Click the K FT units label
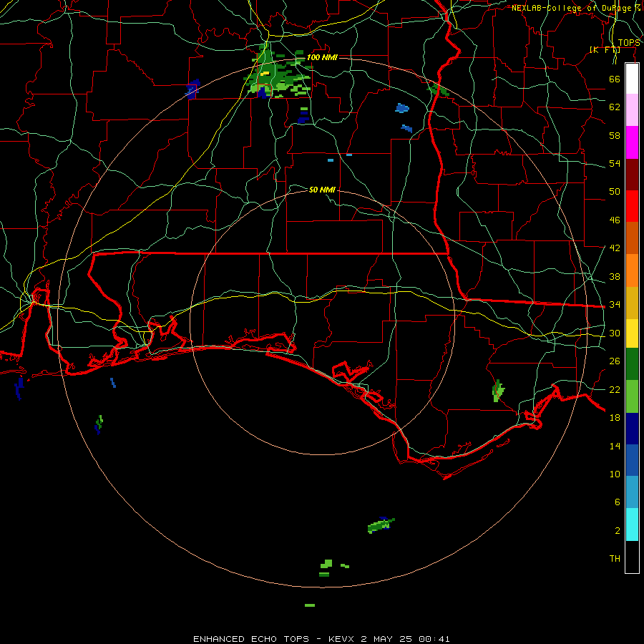The image size is (644, 644). click(605, 50)
